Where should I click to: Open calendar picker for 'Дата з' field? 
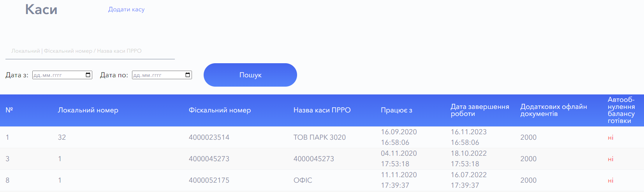click(x=88, y=75)
